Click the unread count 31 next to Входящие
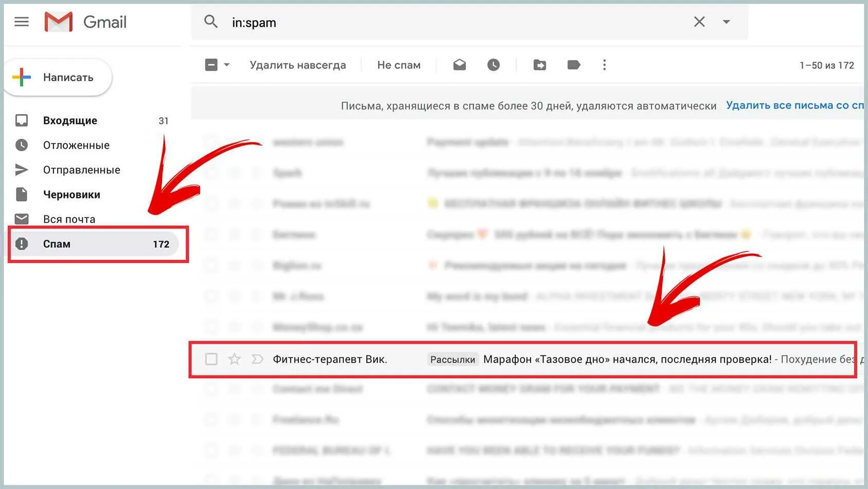 coord(164,121)
